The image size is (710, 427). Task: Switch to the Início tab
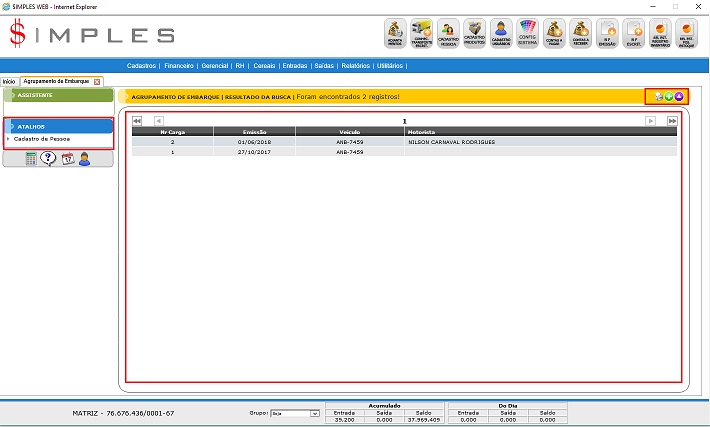point(9,80)
